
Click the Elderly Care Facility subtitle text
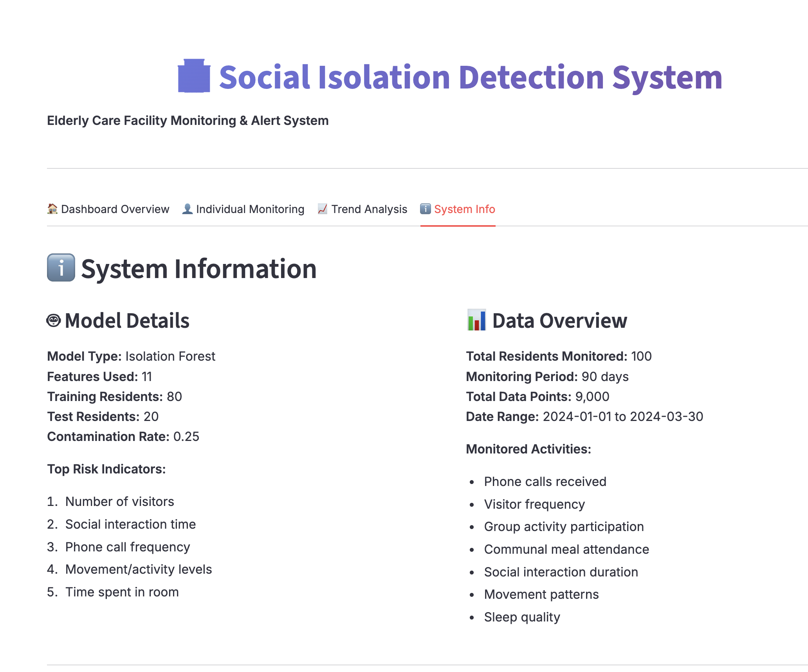coord(188,121)
